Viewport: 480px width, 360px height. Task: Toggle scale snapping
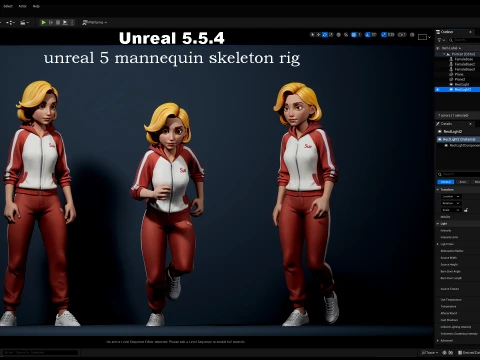pos(384,35)
